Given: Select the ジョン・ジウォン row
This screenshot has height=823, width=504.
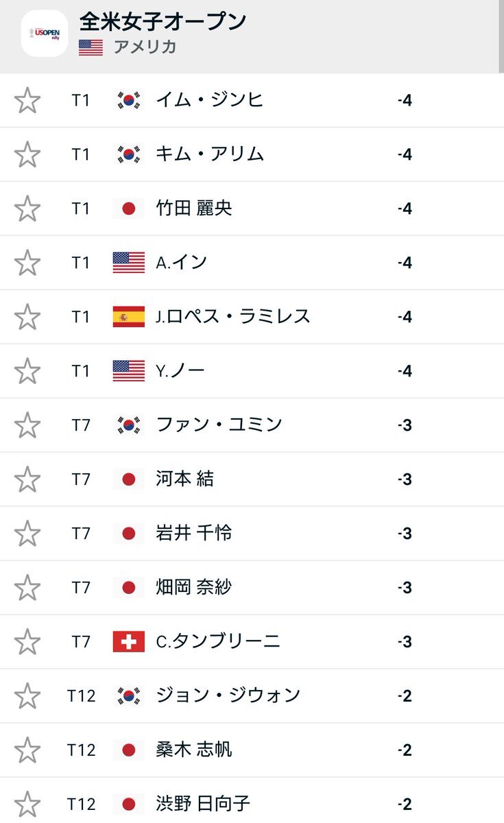Looking at the screenshot, I should pos(252,696).
